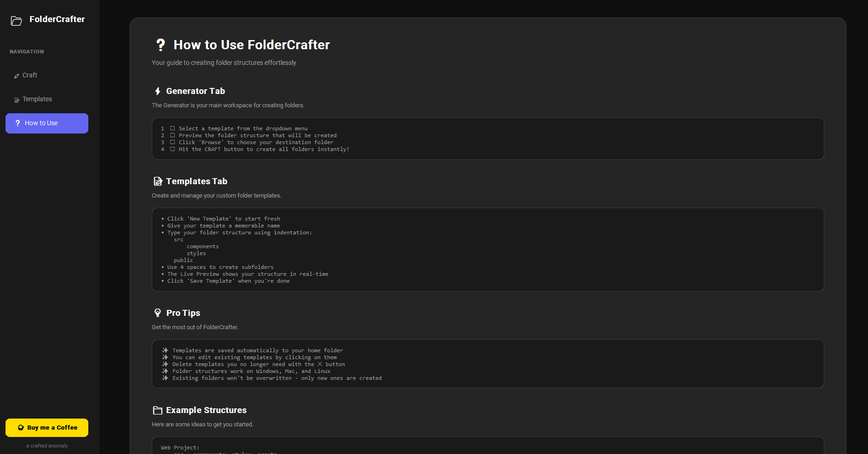Viewport: 868px width, 454px height.
Task: Select the How to Use navigation item
Action: click(x=46, y=123)
